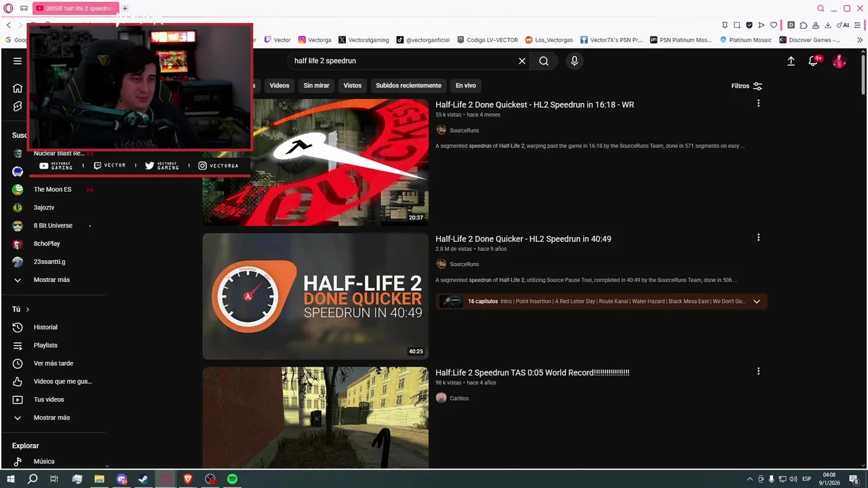This screenshot has width=868, height=488.
Task: Open the YouTube hamburger guide menu
Action: [18, 61]
